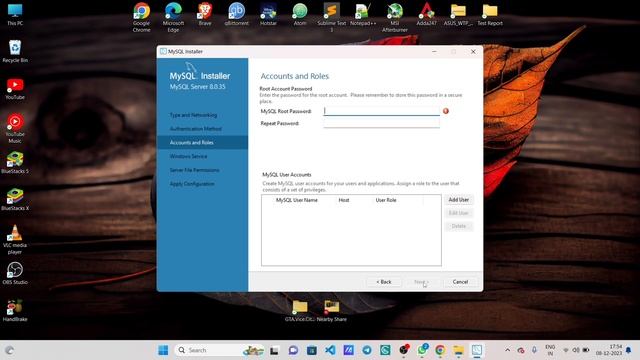Open Windows Start menu

[x=163, y=350]
